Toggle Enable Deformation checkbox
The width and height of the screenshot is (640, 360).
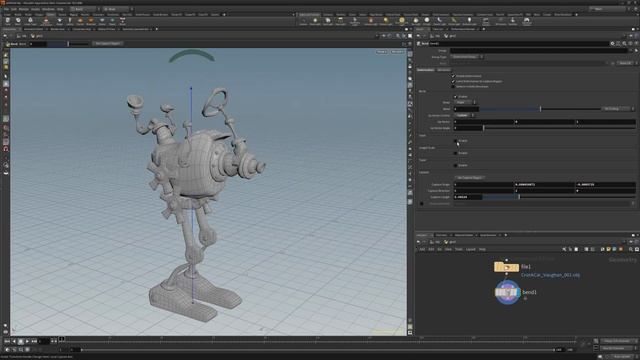pos(453,76)
